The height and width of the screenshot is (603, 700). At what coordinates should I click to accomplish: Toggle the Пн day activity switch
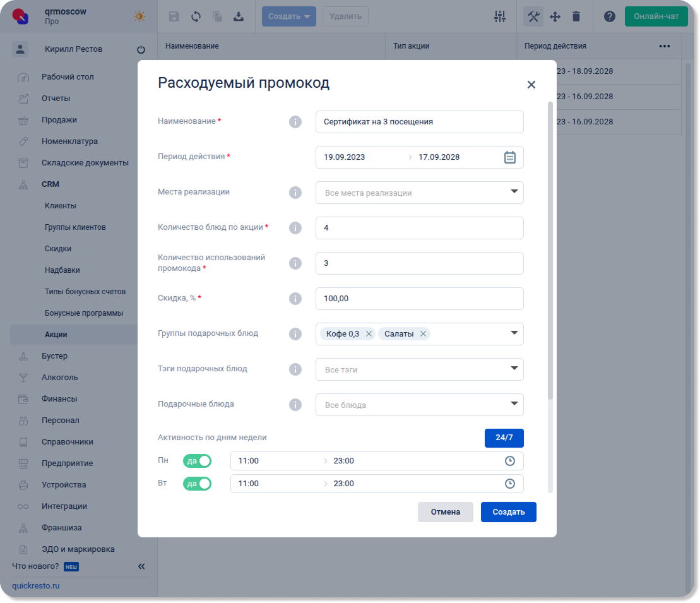point(197,461)
